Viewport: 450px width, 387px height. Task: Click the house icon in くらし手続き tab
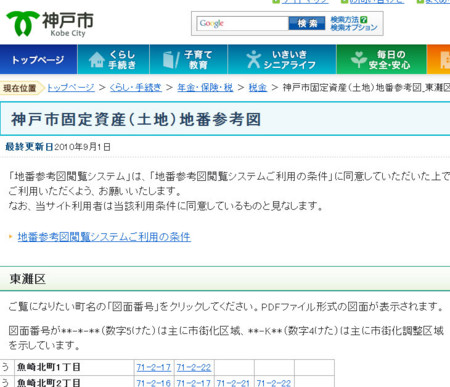click(x=97, y=60)
